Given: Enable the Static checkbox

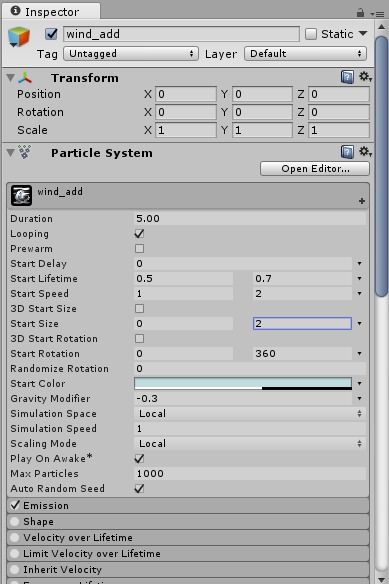Looking at the screenshot, I should (311, 34).
